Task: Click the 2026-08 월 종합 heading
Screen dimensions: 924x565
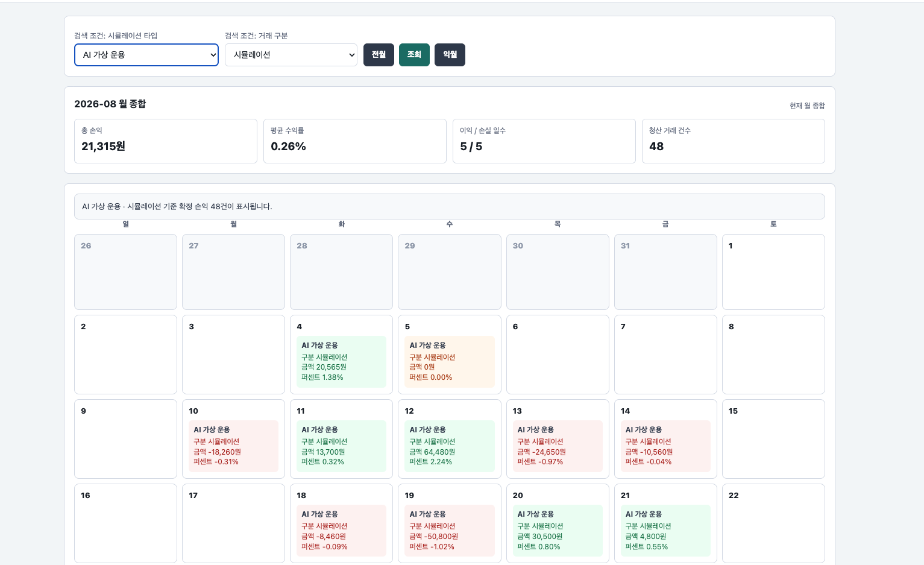Action: [110, 104]
